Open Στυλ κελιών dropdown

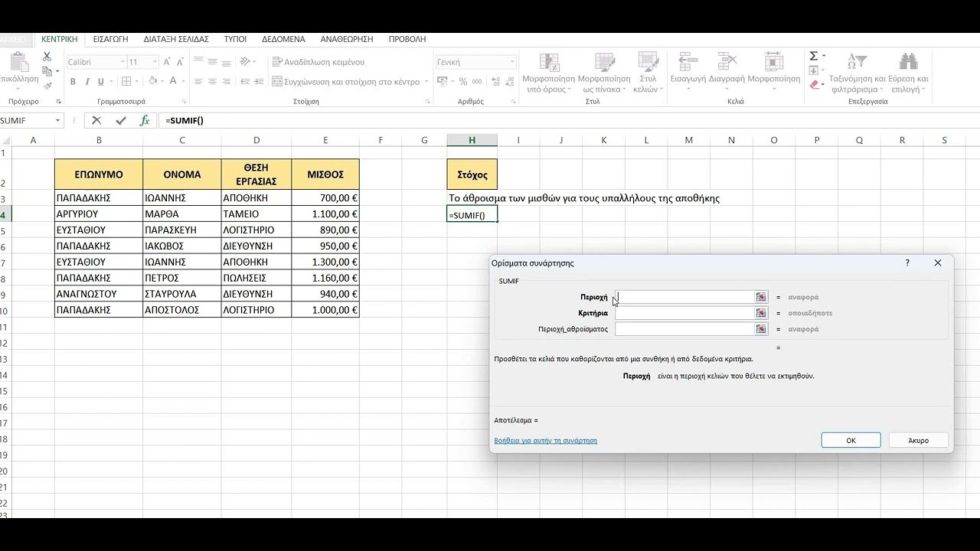(x=648, y=73)
